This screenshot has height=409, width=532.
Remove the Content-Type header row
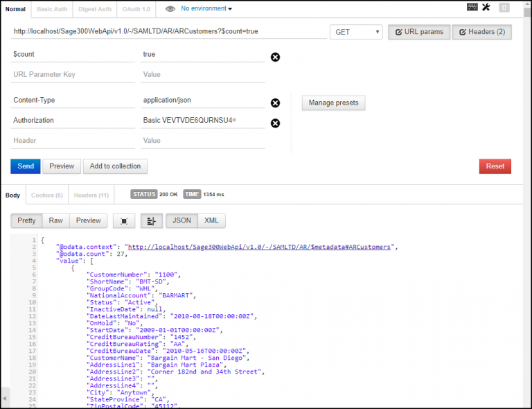(x=275, y=103)
